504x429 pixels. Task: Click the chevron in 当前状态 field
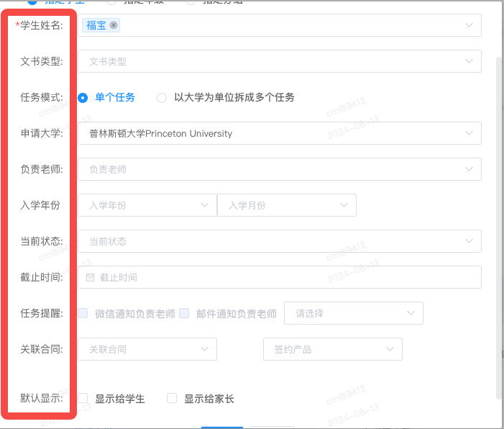point(469,241)
